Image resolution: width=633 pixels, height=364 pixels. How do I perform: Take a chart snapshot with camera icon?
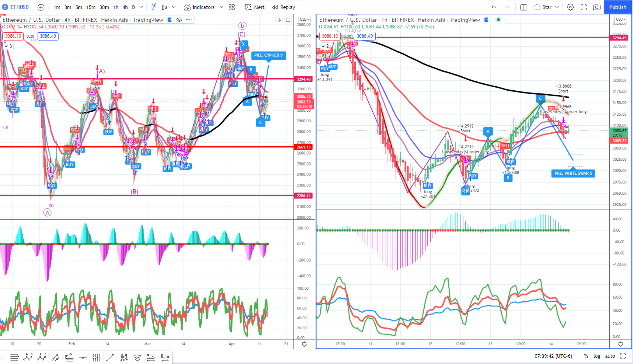point(597,7)
